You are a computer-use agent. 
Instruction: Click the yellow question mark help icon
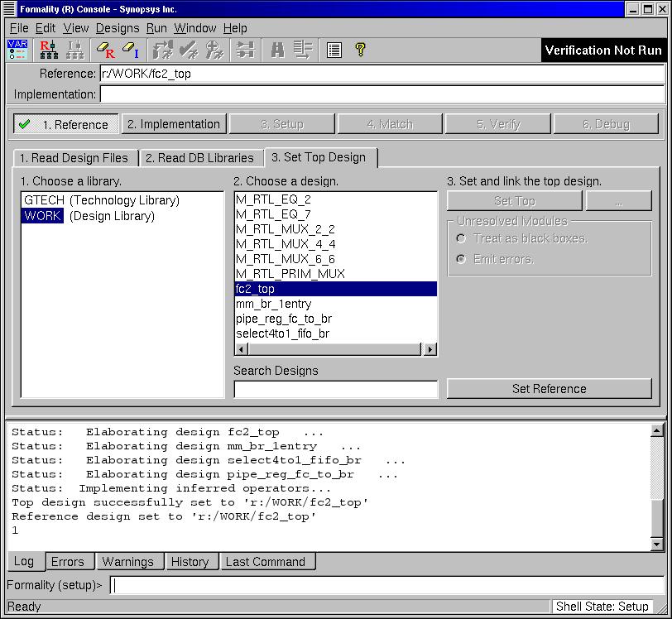point(361,50)
